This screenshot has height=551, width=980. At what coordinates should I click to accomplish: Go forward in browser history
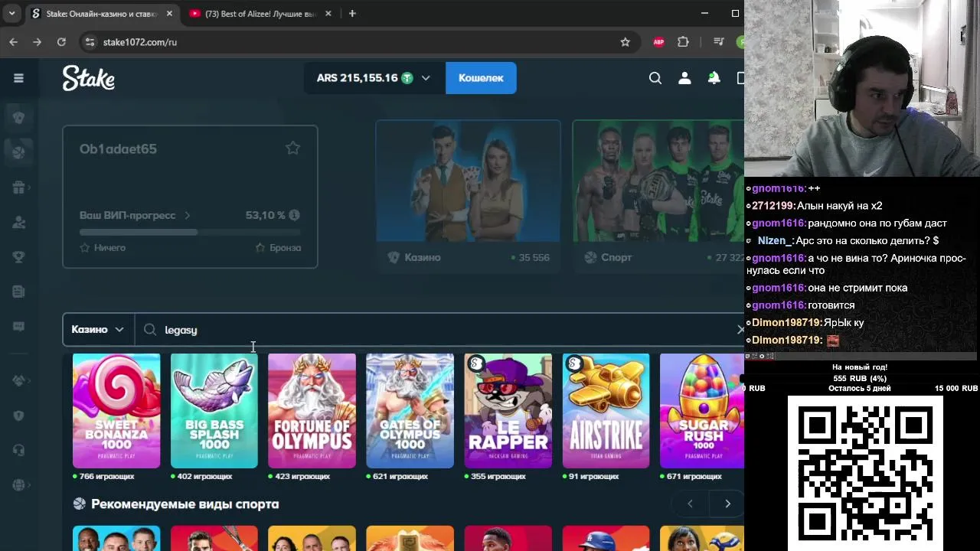(37, 42)
